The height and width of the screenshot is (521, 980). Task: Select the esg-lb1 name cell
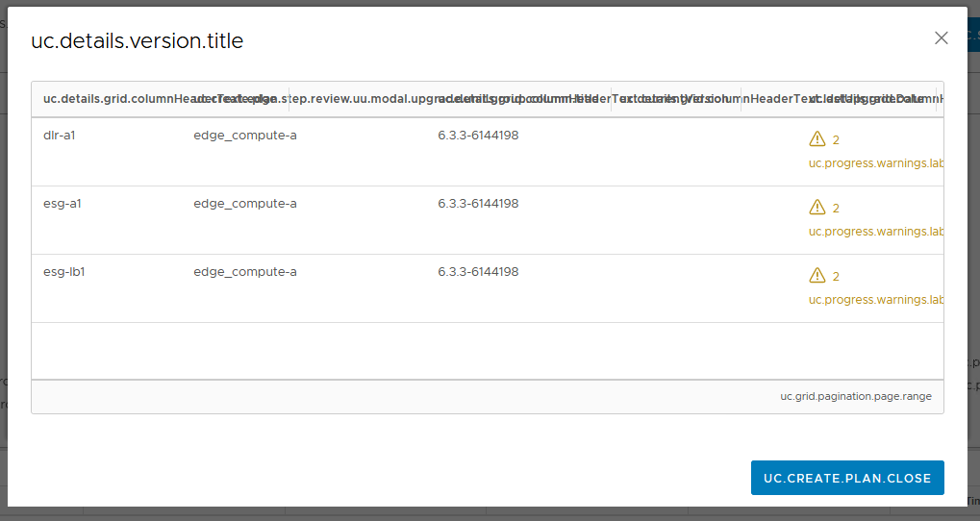(x=64, y=272)
